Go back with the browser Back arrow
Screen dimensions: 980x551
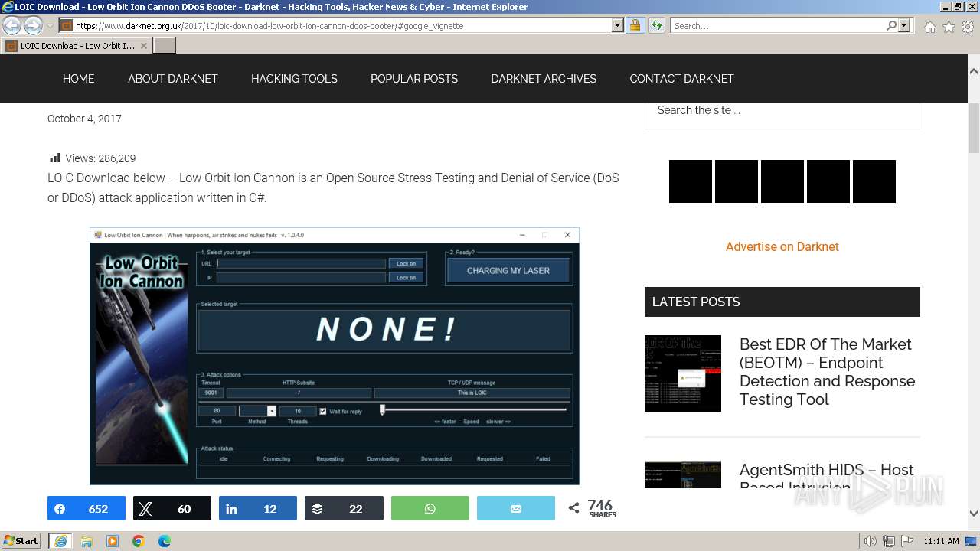[12, 26]
